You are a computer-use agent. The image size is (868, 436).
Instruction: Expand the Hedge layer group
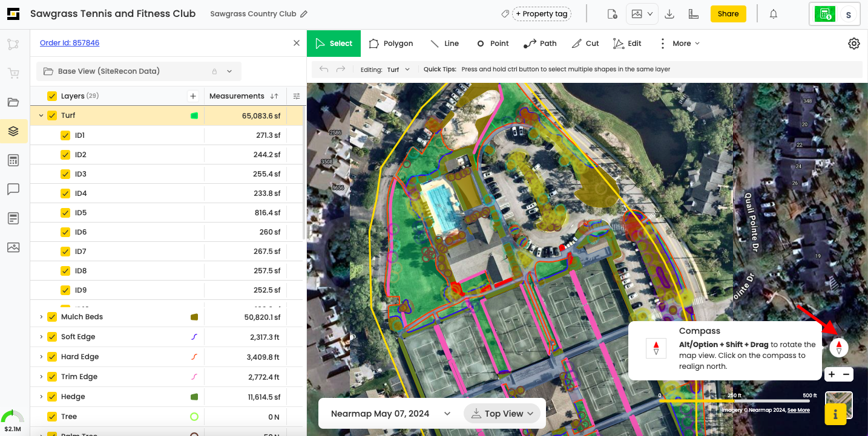[41, 397]
